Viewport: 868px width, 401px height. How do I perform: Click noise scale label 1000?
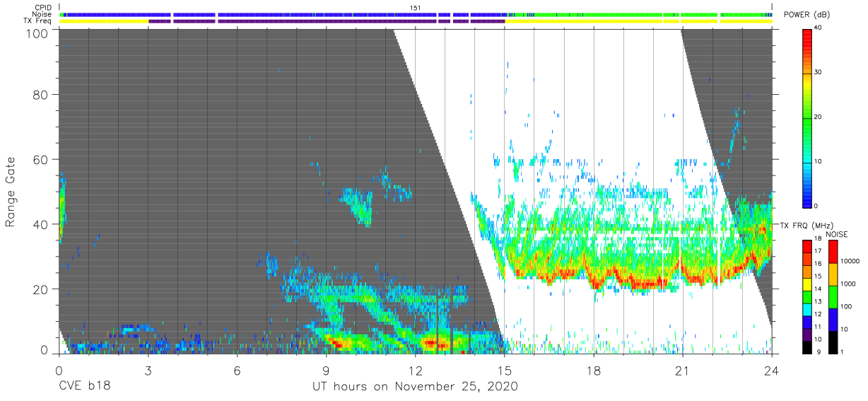[x=850, y=284]
